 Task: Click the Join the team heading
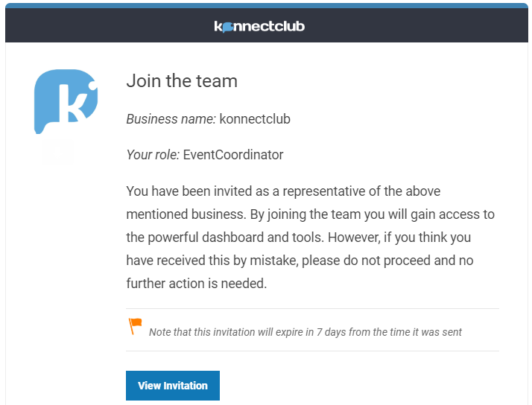[x=182, y=81]
